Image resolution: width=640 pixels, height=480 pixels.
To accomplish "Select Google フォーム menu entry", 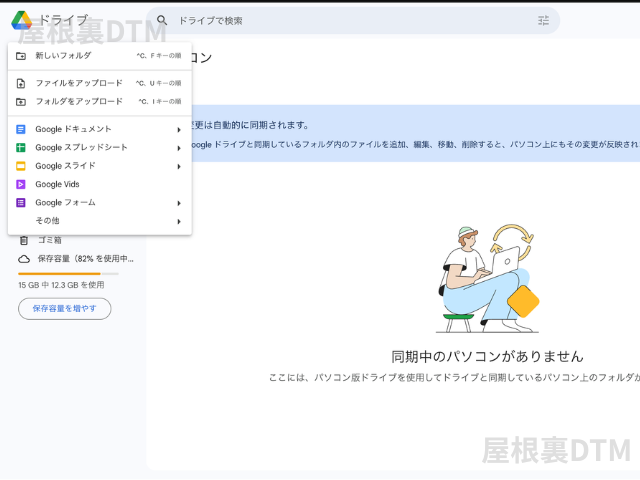I will [x=100, y=203].
